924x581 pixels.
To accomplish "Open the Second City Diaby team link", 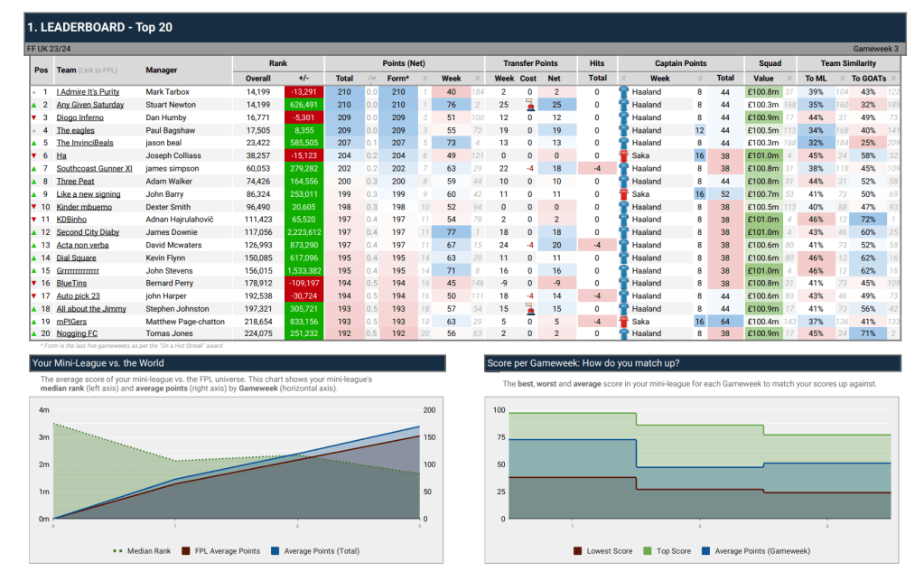I will pyautogui.click(x=89, y=232).
